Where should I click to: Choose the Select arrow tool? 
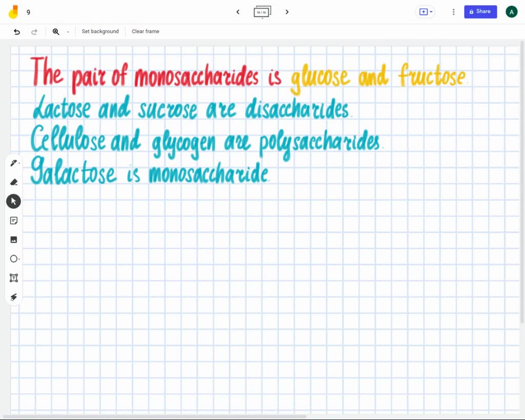pos(13,201)
